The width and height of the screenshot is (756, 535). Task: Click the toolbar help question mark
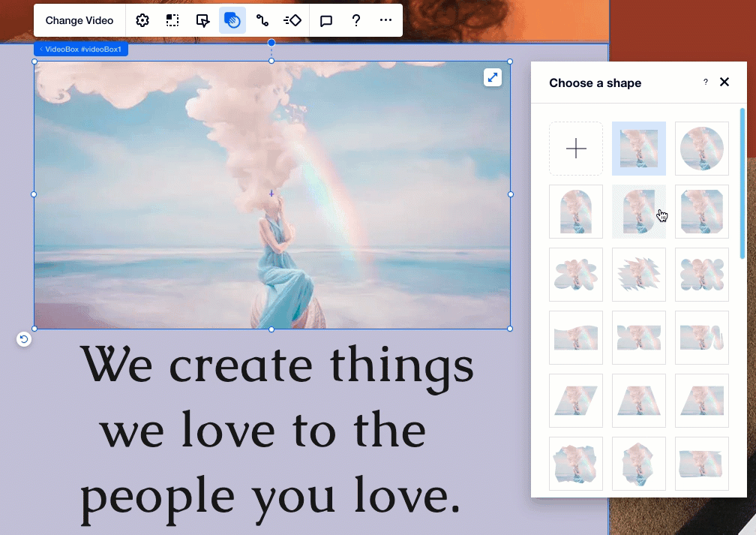click(356, 20)
